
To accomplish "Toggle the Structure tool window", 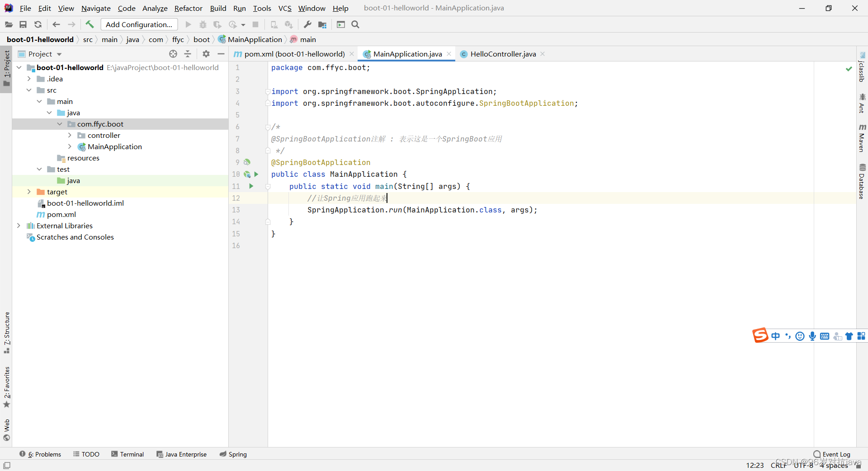I will 6,333.
